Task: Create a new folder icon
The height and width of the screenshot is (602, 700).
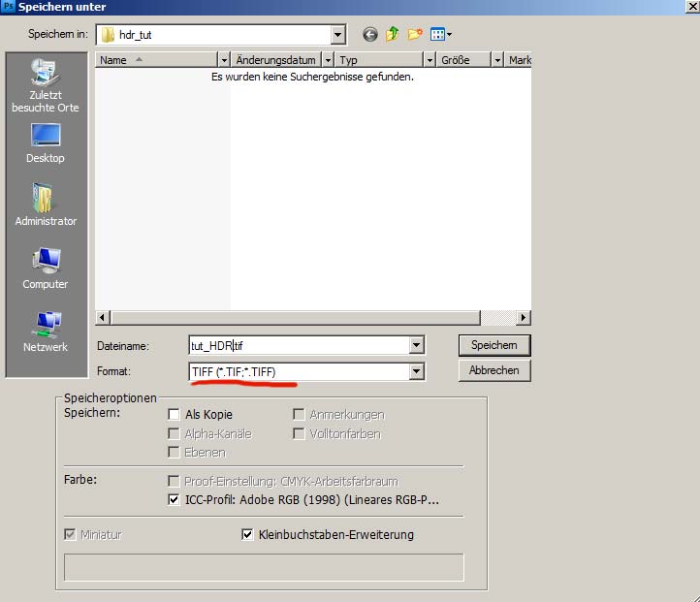Action: pyautogui.click(x=415, y=35)
